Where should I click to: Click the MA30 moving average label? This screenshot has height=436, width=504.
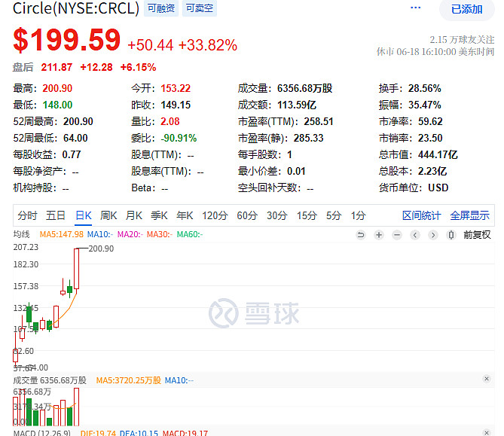[x=160, y=234]
